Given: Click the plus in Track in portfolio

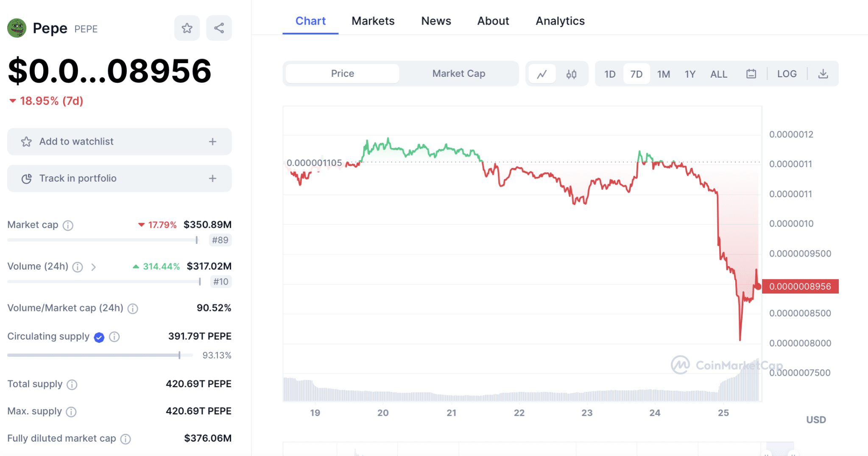Looking at the screenshot, I should click(212, 179).
